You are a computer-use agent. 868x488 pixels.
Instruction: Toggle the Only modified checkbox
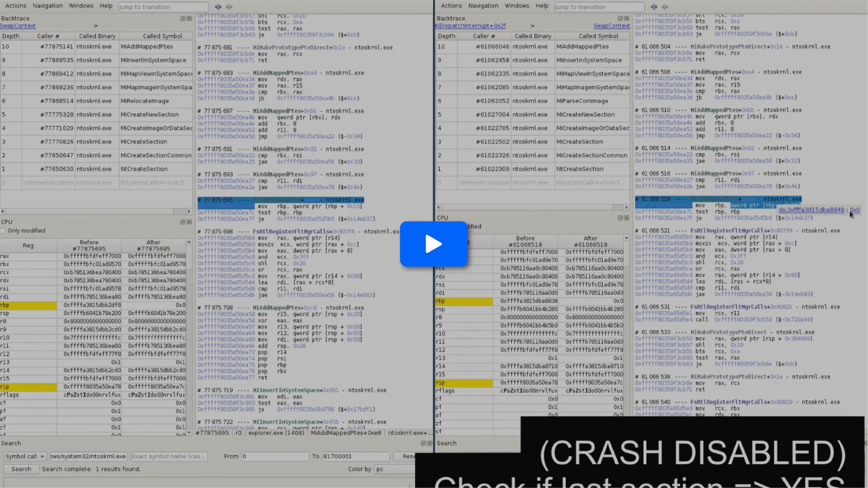(3, 231)
